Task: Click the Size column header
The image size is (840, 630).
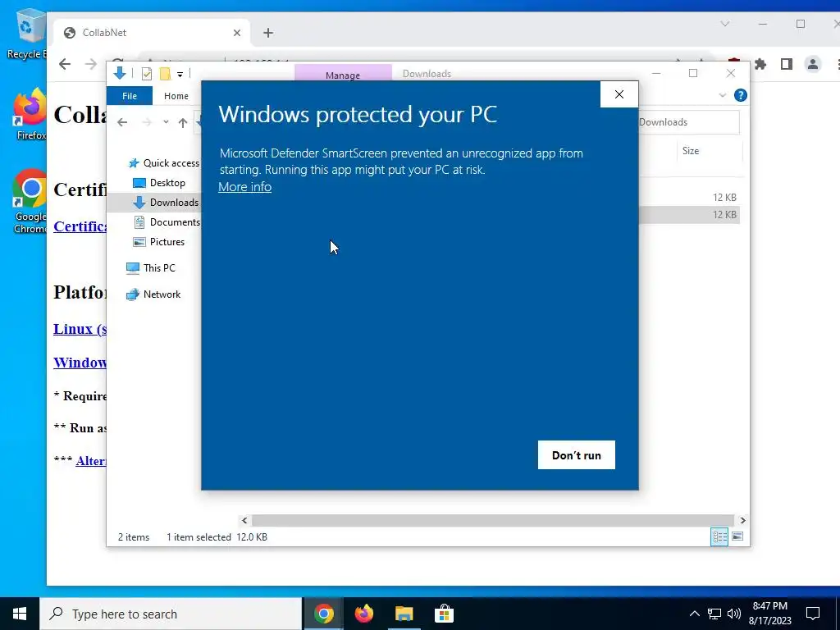Action: [691, 151]
